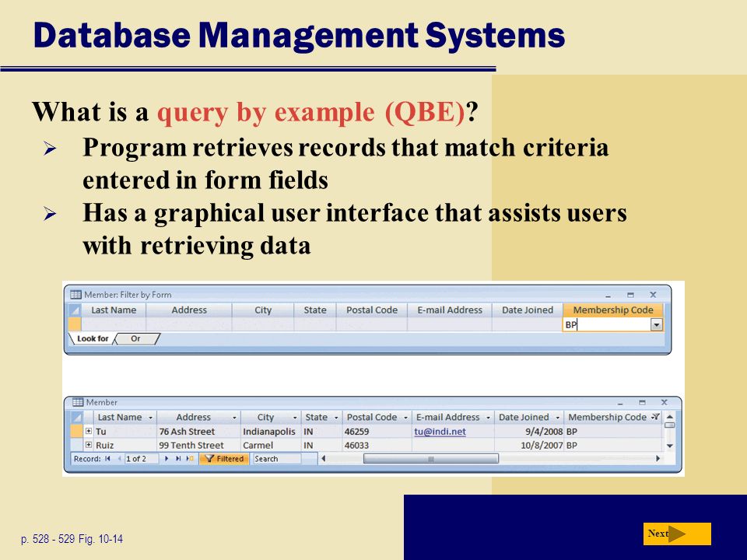The width and height of the screenshot is (747, 560).
Task: Toggle the Filtered button in record navigator
Action: point(224,459)
